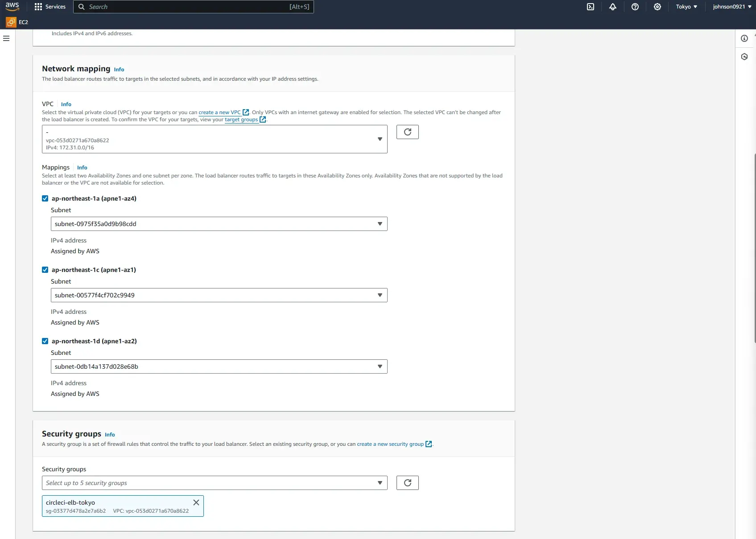The image size is (756, 539).
Task: Remove the circleci-elb-tokyo security group chip
Action: click(x=196, y=502)
